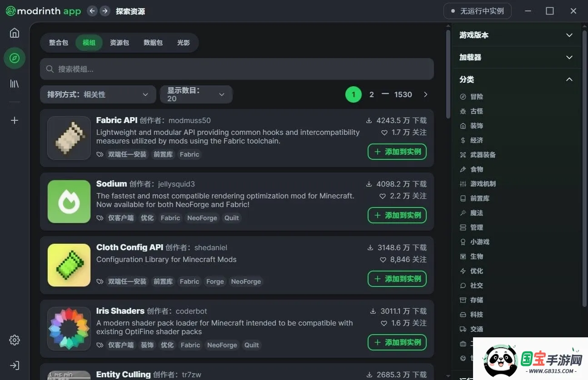Toggle the 前置库 category filter

tap(474, 198)
